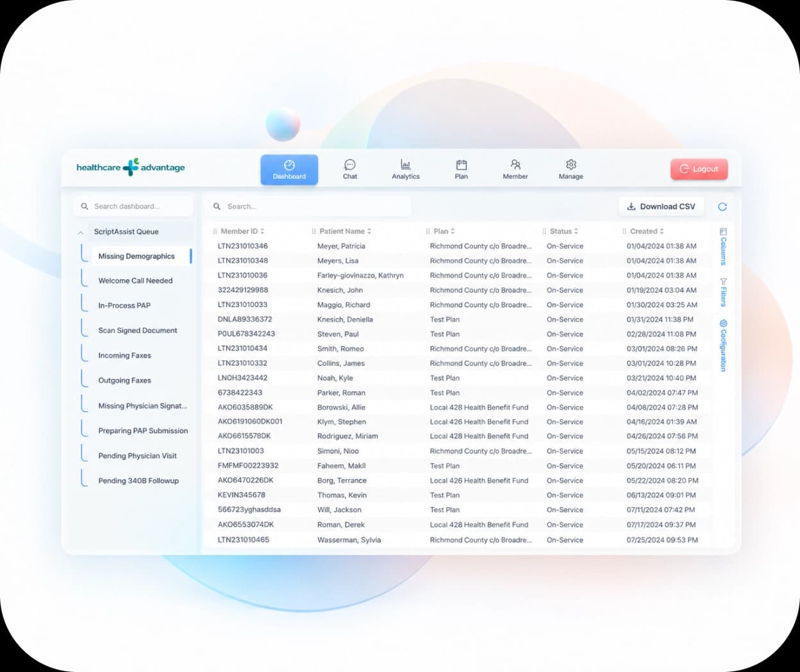The height and width of the screenshot is (672, 800).
Task: Open the Manage settings tab
Action: pos(571,170)
